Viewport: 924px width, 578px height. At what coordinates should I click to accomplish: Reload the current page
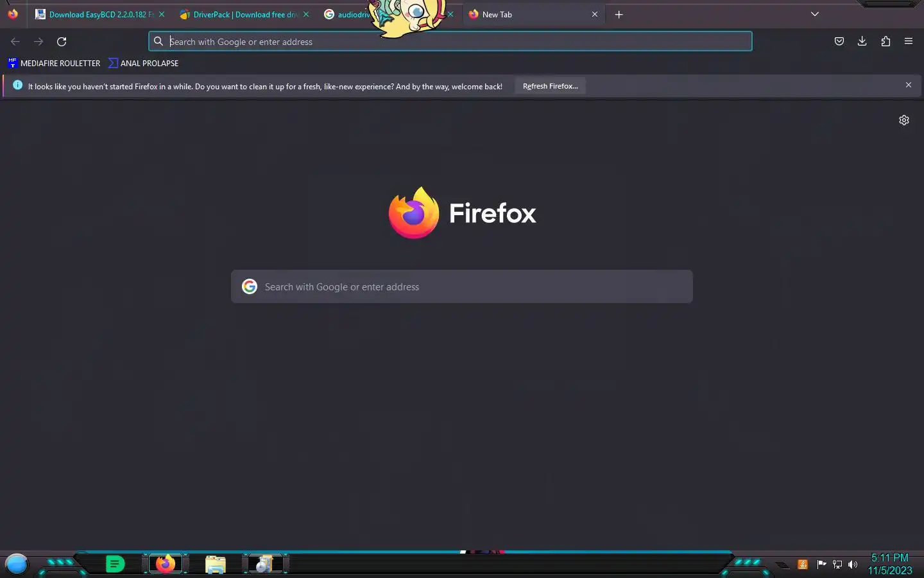[x=62, y=42]
